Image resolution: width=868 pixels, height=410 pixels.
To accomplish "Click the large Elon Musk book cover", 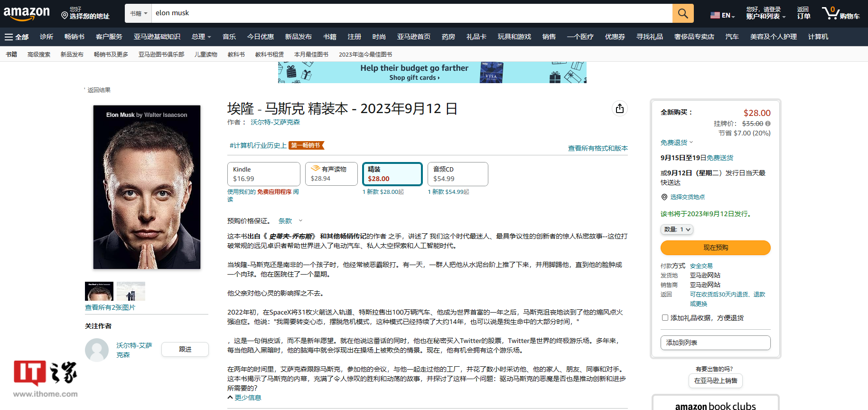I will (147, 187).
